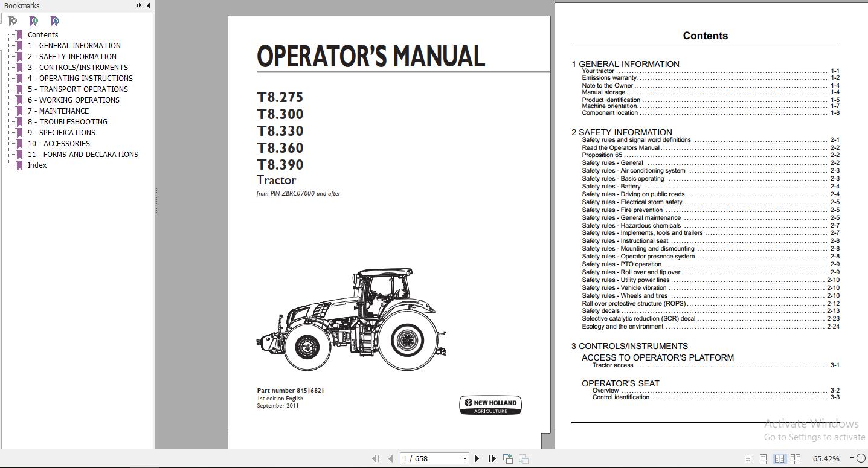
Task: Go to the Index bookmark
Action: [37, 165]
